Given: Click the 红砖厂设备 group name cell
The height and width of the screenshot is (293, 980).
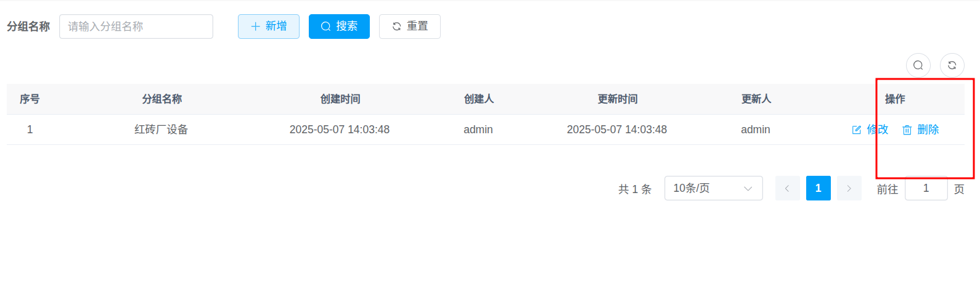Looking at the screenshot, I should pyautogui.click(x=161, y=130).
